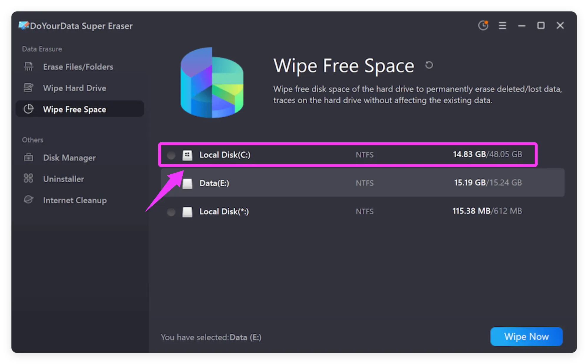This screenshot has width=588, height=364.
Task: Maximize the Super Eraser window
Action: 541,26
